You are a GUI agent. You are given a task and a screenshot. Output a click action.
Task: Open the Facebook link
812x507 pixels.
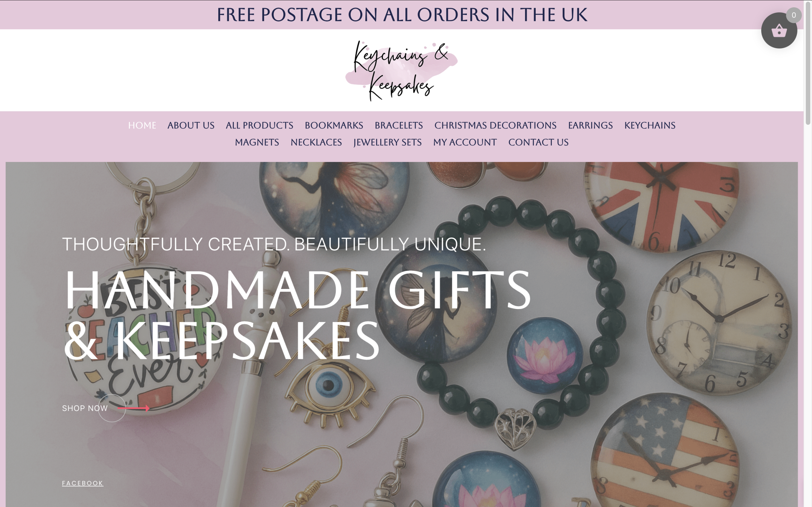[x=82, y=483]
